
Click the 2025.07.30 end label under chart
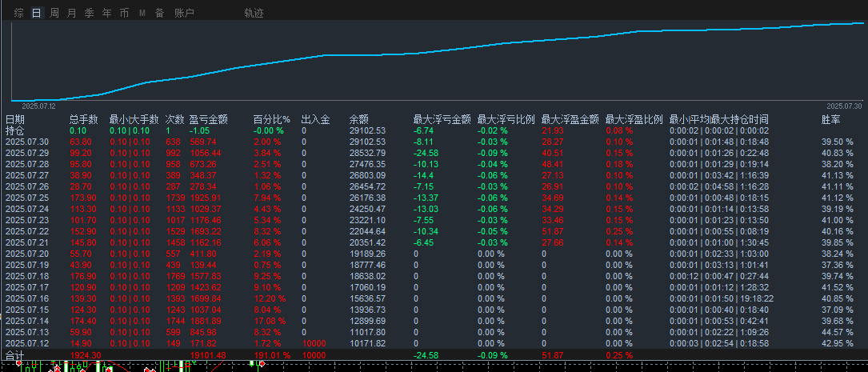[844, 106]
